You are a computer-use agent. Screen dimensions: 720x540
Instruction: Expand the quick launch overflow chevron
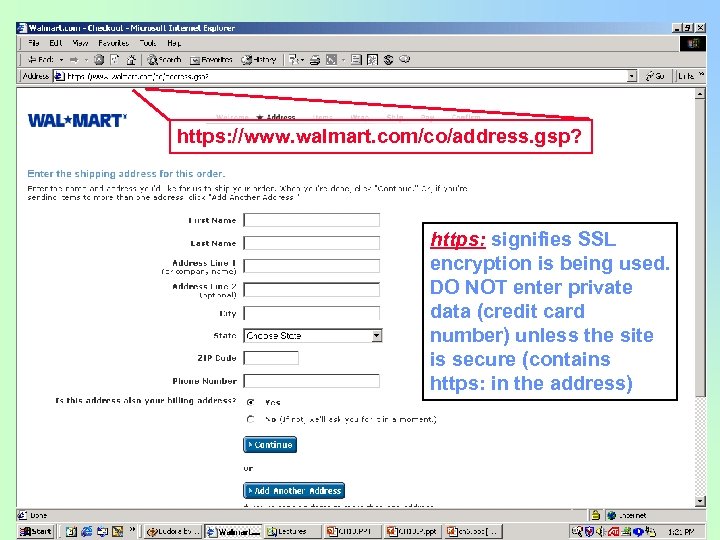(x=132, y=530)
